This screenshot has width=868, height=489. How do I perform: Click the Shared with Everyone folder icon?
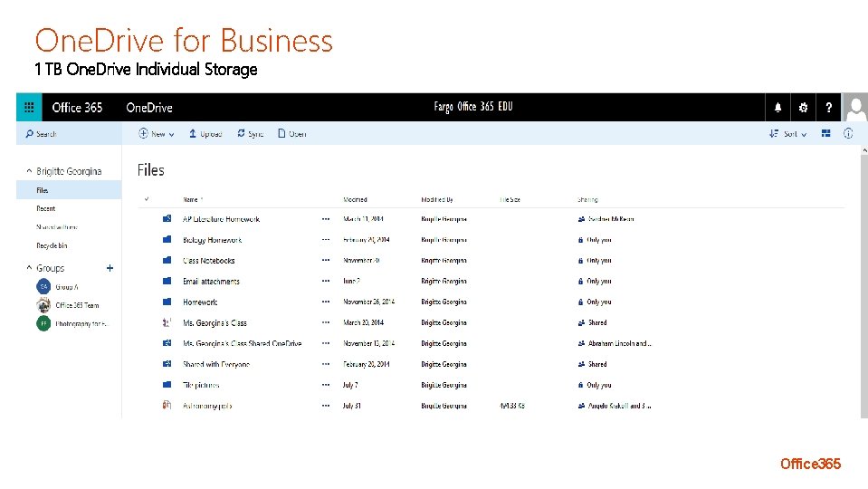click(x=167, y=364)
